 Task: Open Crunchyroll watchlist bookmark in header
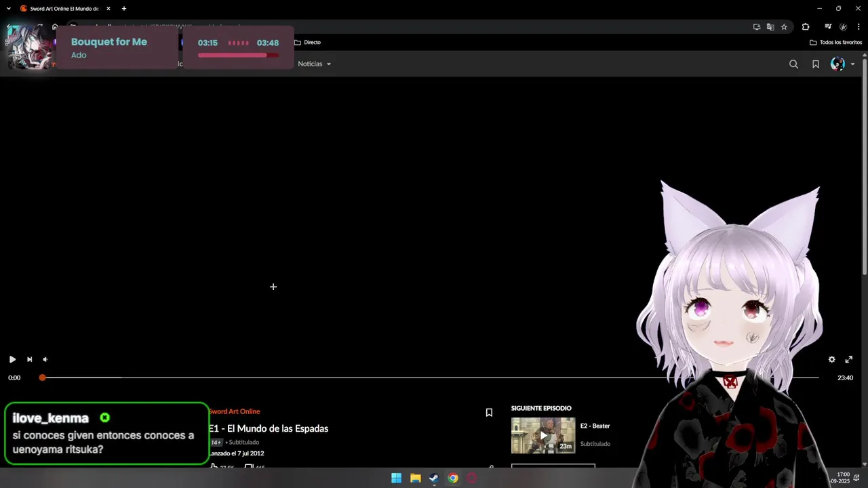click(x=816, y=64)
